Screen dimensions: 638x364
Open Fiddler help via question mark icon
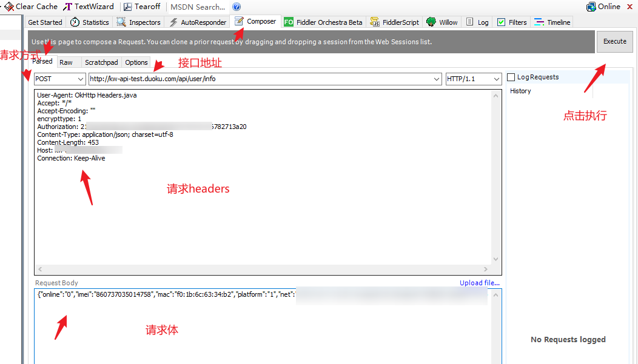click(236, 7)
